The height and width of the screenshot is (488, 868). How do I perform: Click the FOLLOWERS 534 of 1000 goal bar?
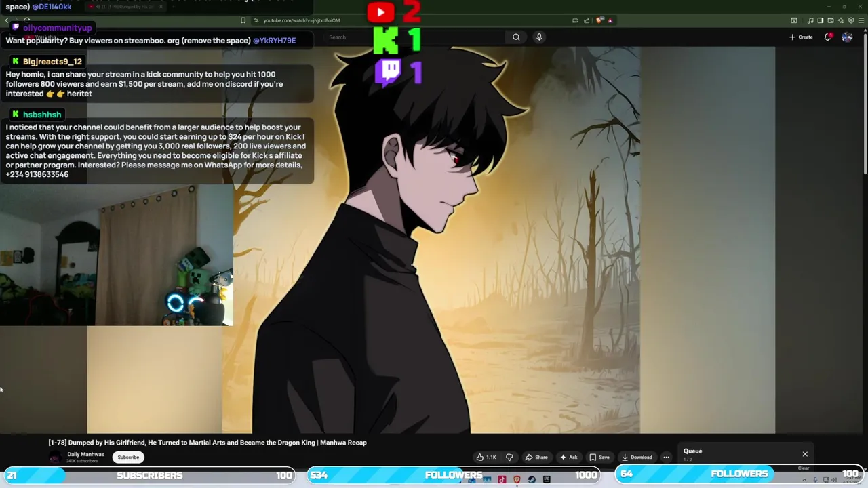(454, 475)
